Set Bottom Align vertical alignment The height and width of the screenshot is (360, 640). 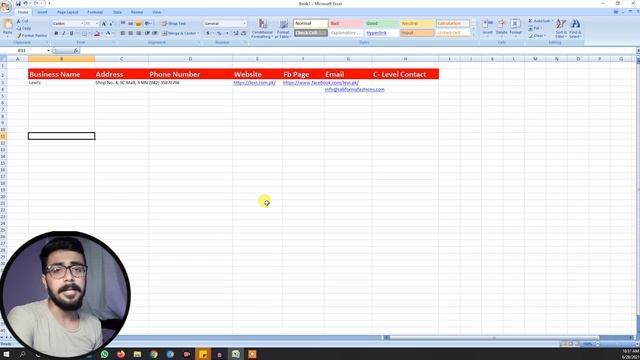(138, 24)
